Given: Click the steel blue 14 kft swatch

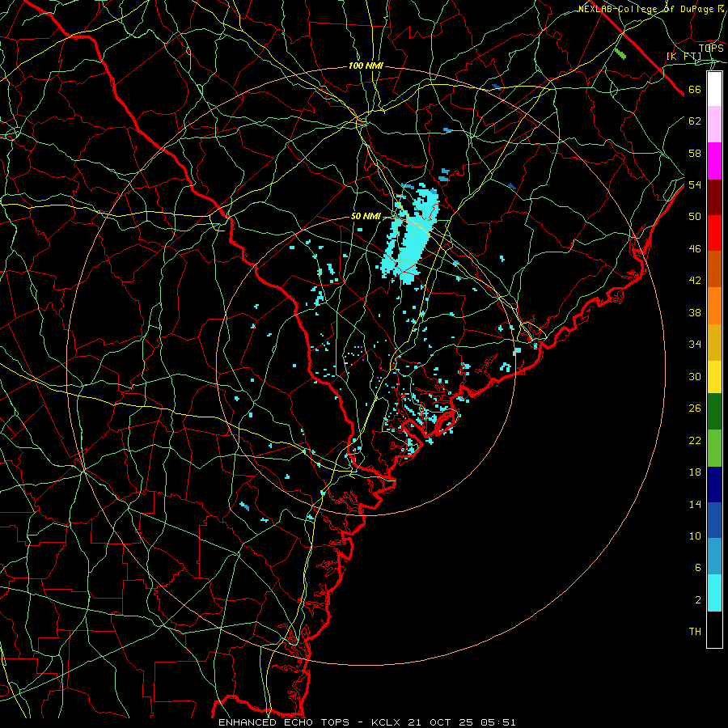Looking at the screenshot, I should (x=714, y=557).
